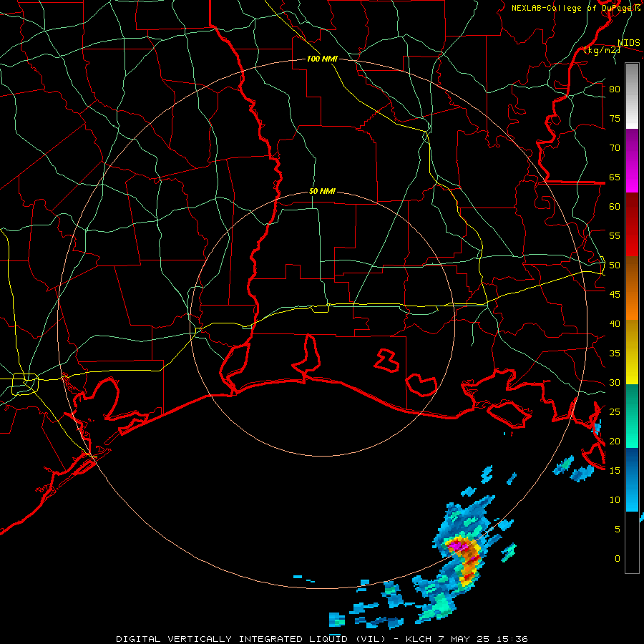Click the 10 value on the scale
The width and height of the screenshot is (644, 644).
tap(615, 500)
